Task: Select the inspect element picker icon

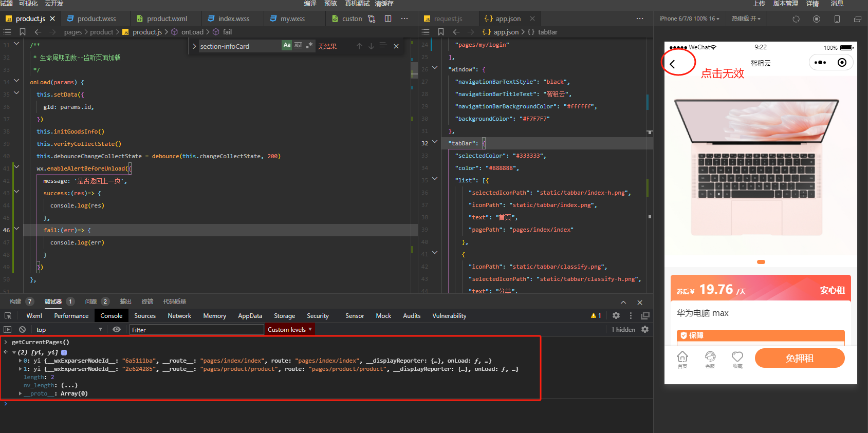Action: tap(8, 316)
